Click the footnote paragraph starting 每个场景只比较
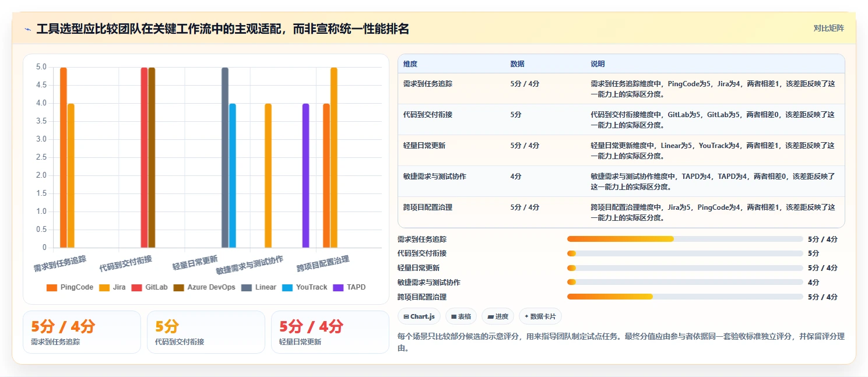This screenshot has width=868, height=377. (621, 342)
